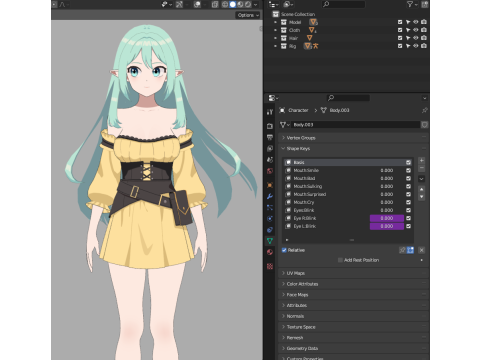Click the Eye L:Blink purple value slider

[x=387, y=226]
